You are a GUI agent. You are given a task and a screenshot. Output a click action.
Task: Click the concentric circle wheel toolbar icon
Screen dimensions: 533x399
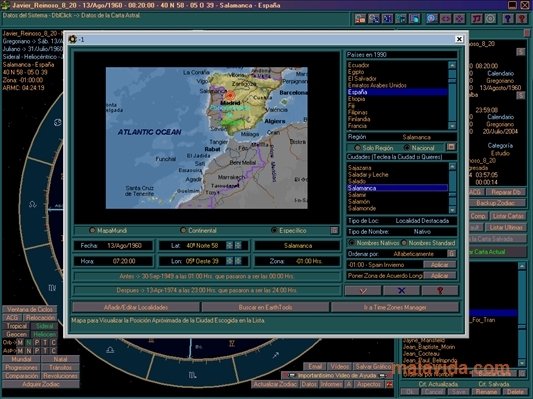point(491,19)
